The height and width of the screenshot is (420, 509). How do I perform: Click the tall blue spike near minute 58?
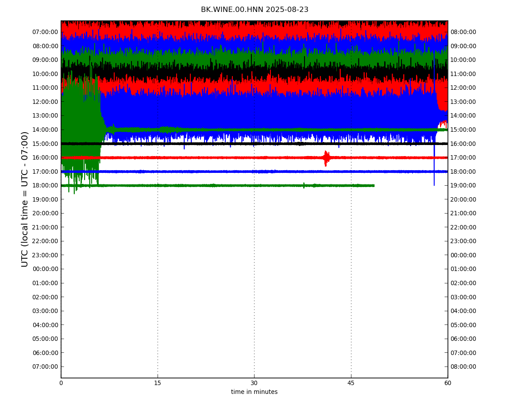[x=434, y=118]
